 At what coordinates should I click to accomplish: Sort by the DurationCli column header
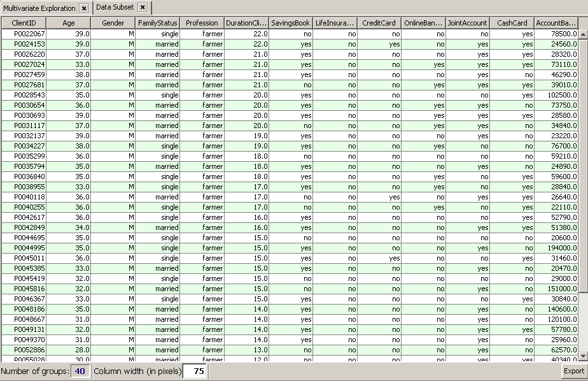(247, 23)
